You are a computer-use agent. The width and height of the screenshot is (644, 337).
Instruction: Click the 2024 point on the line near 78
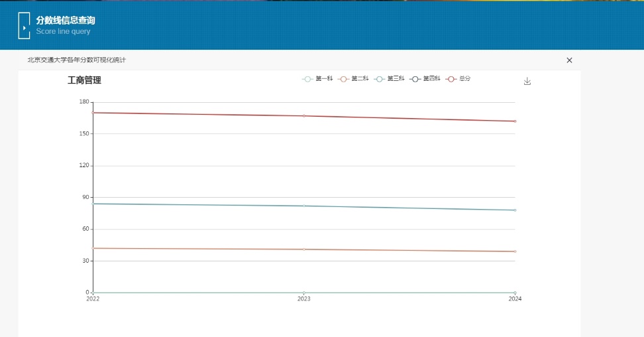pos(515,210)
